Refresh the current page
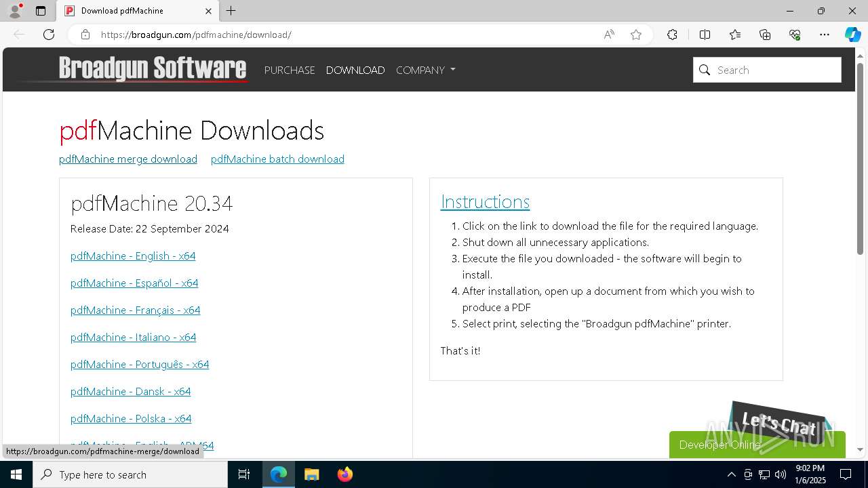 pyautogui.click(x=49, y=35)
